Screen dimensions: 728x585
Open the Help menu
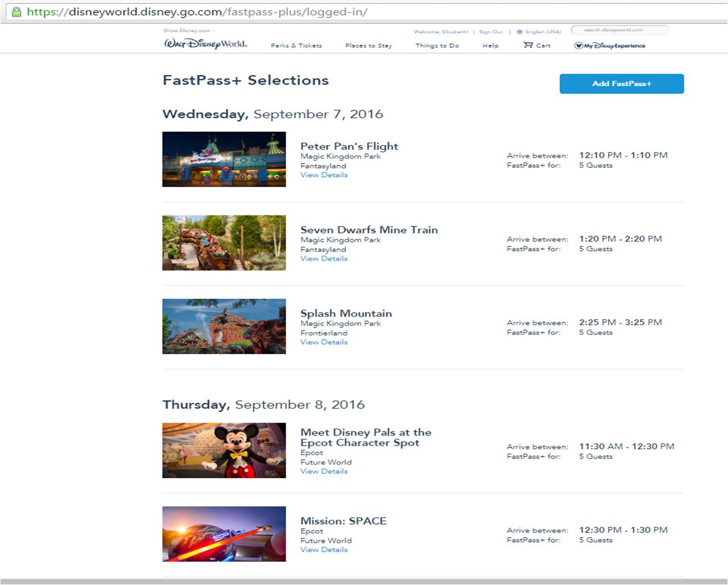(490, 45)
